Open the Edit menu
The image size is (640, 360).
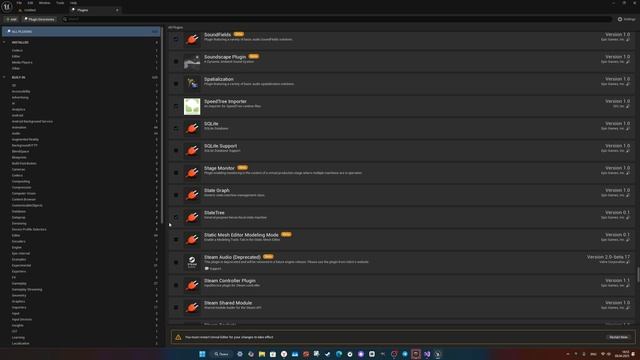click(30, 3)
